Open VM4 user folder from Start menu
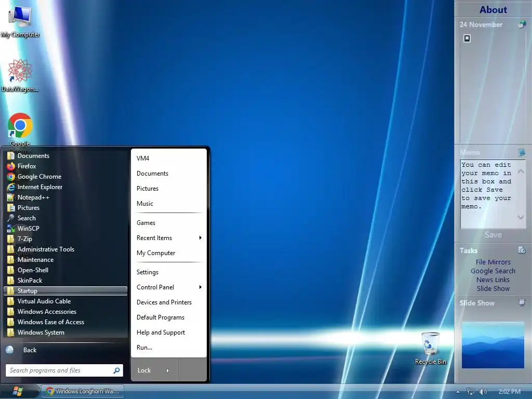The image size is (532, 399). pos(169,158)
